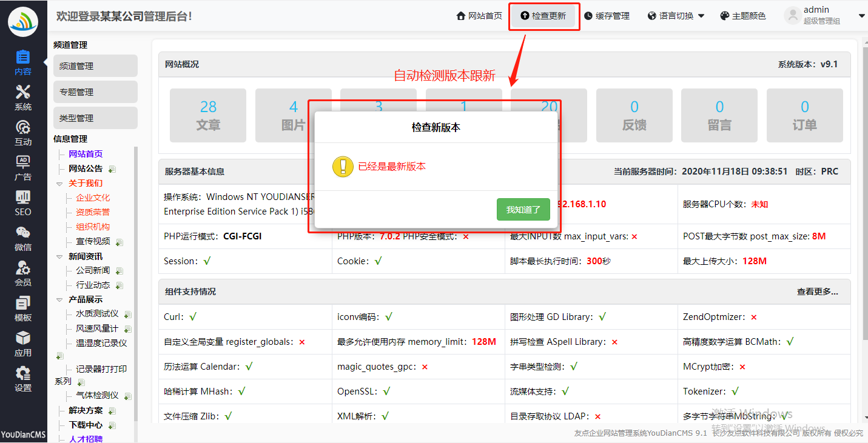The image size is (868, 443).
Task: Collapse the 关于我们 tree node
Action: point(59,183)
